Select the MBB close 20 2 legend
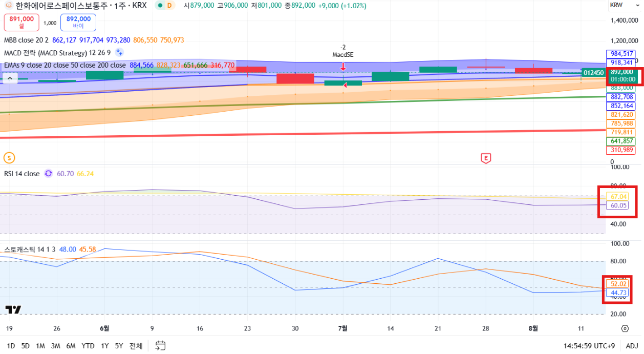The width and height of the screenshot is (644, 354). click(x=26, y=40)
